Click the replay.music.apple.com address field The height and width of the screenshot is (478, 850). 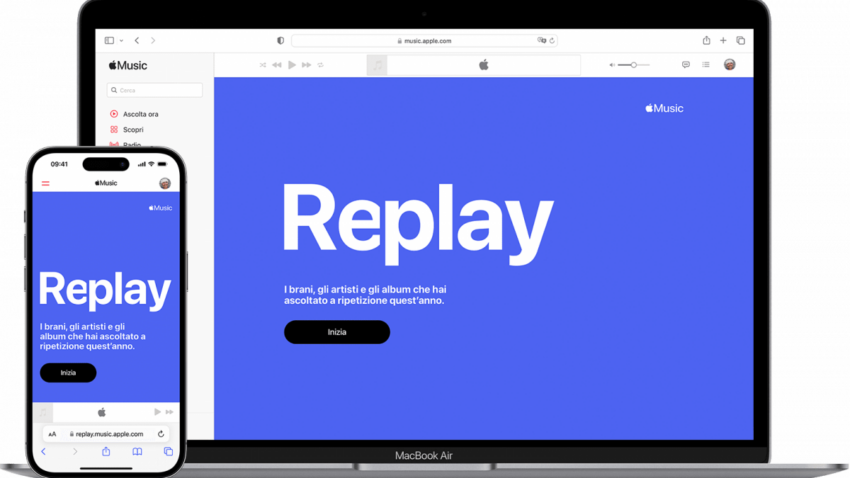(106, 434)
